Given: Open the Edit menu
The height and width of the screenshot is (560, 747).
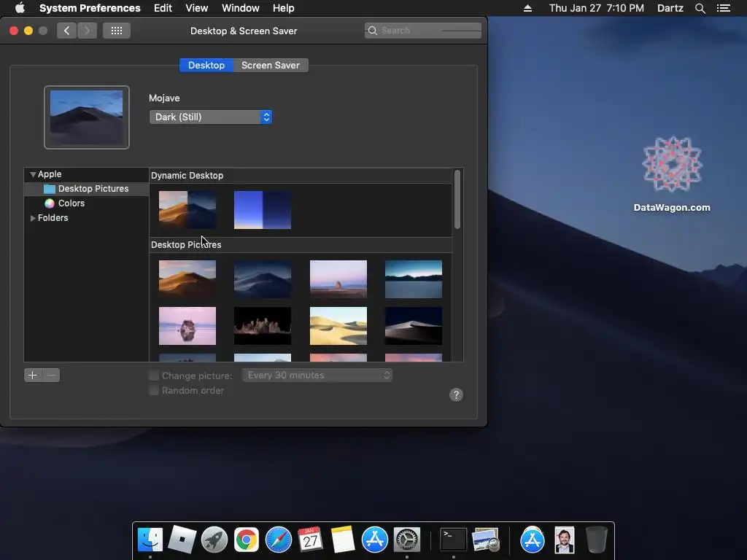Looking at the screenshot, I should click(x=163, y=8).
